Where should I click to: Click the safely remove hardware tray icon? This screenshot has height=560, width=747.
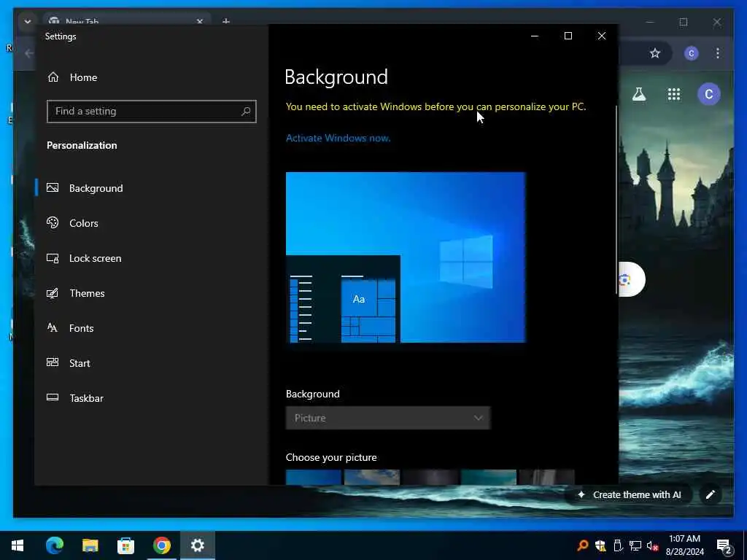(618, 545)
